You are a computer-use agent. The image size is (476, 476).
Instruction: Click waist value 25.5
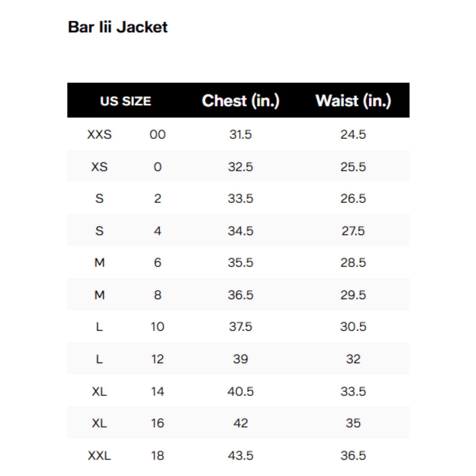pos(353,167)
